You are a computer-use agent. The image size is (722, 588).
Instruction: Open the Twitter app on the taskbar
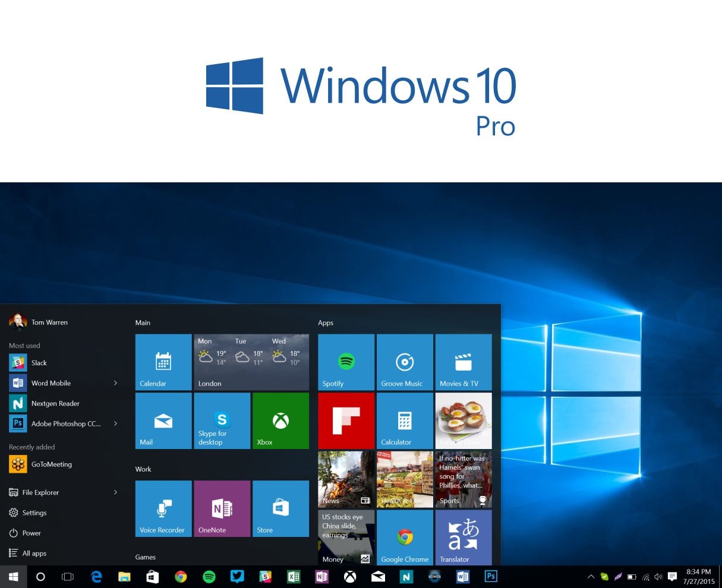coord(237,577)
